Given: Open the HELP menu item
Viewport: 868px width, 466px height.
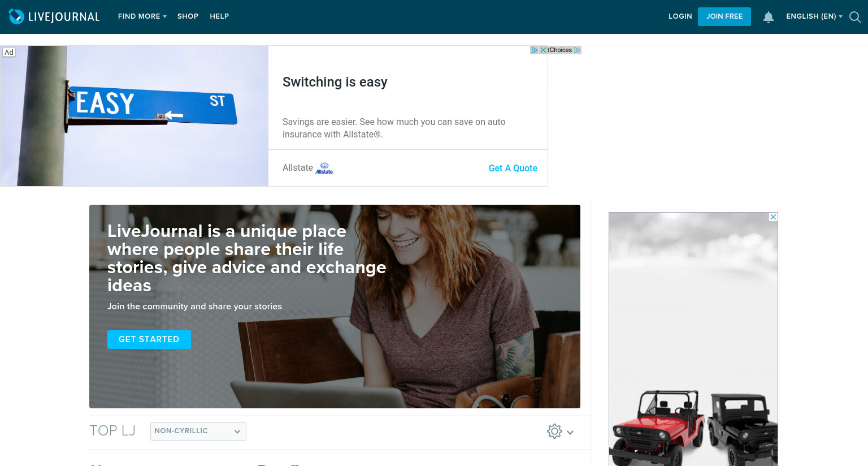Looking at the screenshot, I should [219, 16].
